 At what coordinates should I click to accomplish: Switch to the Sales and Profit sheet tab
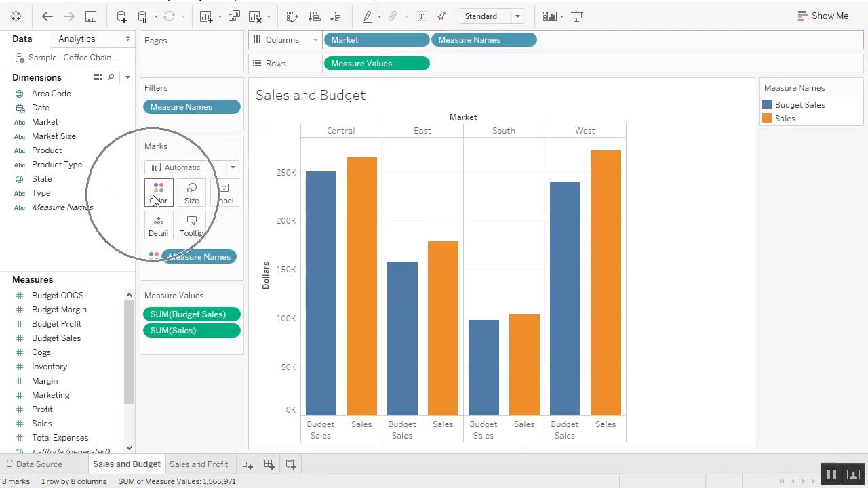point(199,464)
